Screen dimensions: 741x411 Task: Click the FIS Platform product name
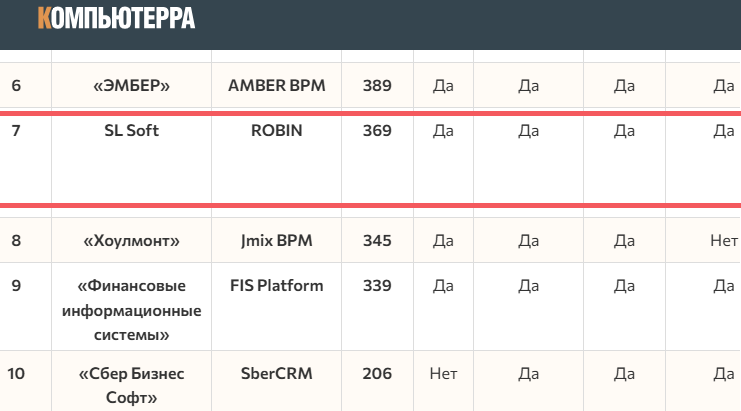pos(277,286)
